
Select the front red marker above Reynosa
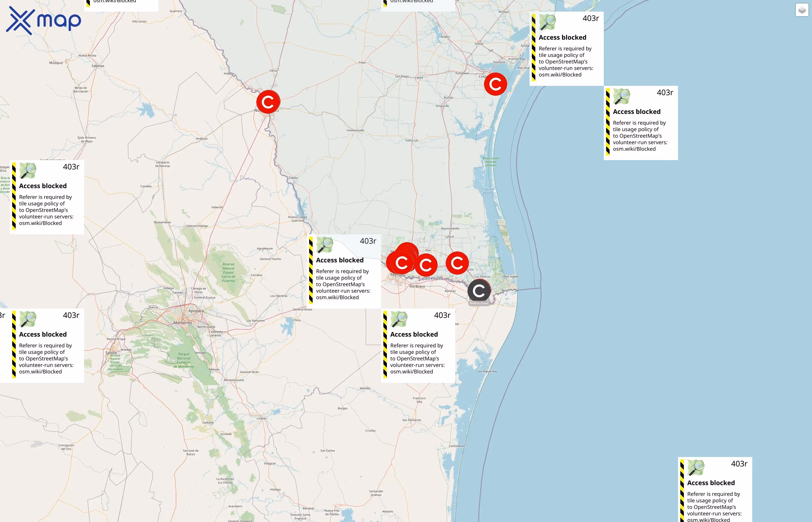[x=402, y=263]
